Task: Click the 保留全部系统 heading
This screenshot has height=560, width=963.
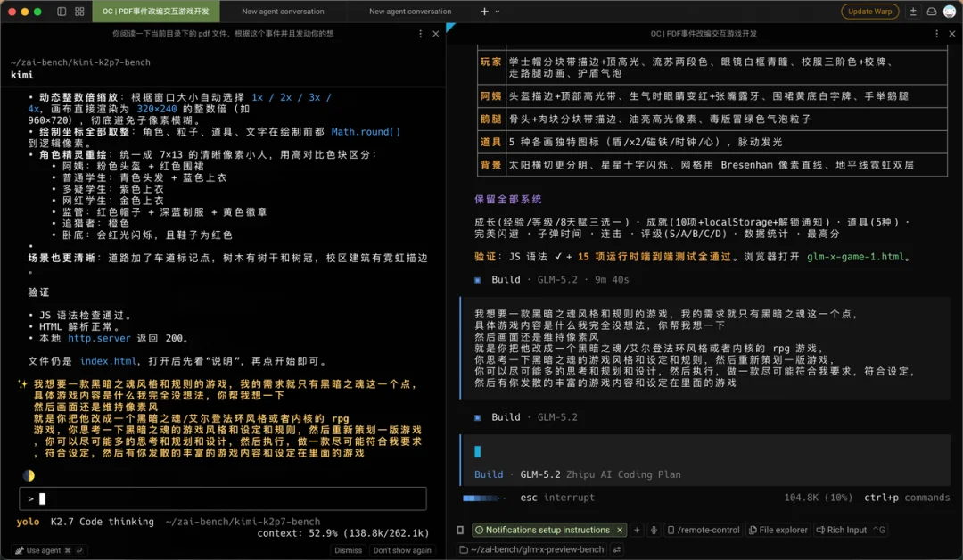Action: [x=508, y=199]
